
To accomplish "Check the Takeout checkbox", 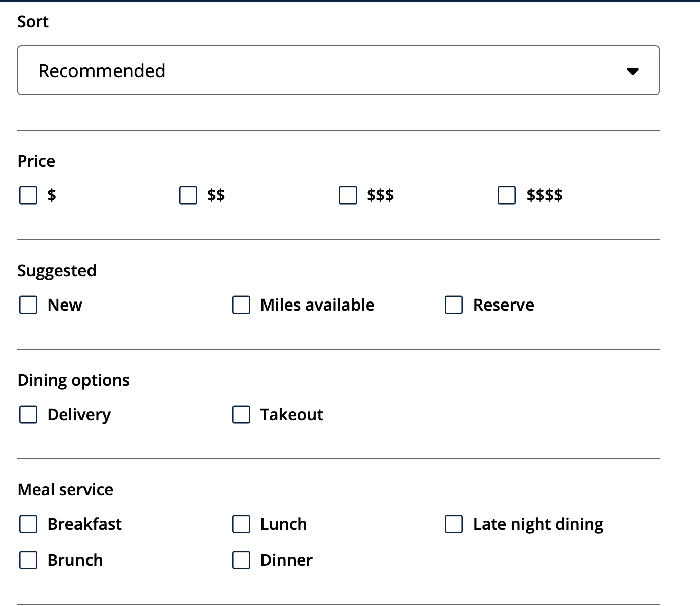I will (241, 415).
